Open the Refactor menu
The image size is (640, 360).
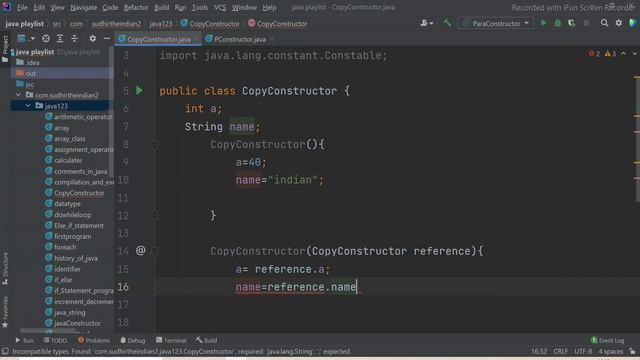point(136,7)
